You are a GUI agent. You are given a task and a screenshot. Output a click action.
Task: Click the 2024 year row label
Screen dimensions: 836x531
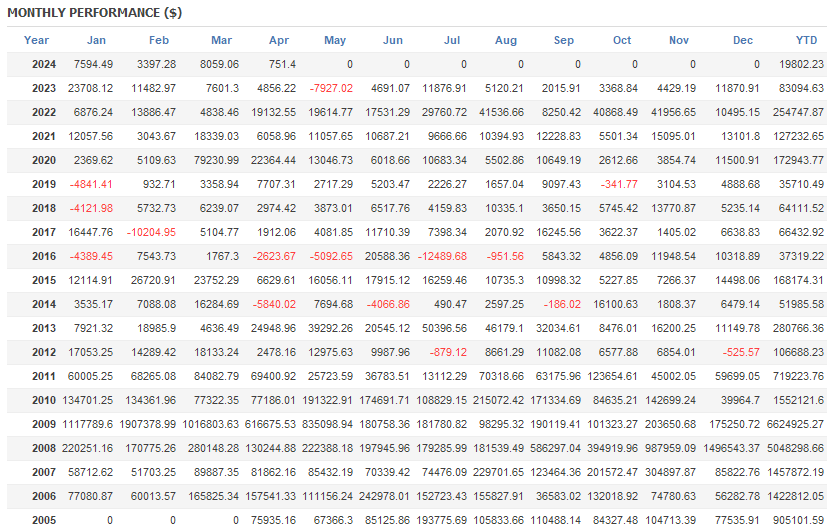click(44, 65)
